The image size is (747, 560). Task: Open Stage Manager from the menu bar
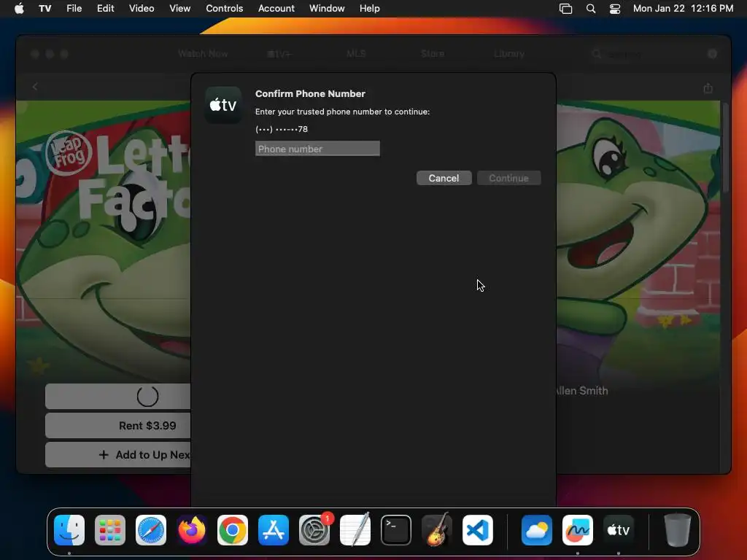tap(565, 9)
